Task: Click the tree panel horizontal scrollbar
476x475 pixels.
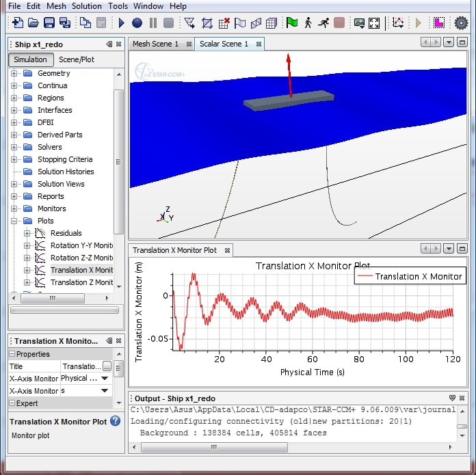Action: pos(53,299)
